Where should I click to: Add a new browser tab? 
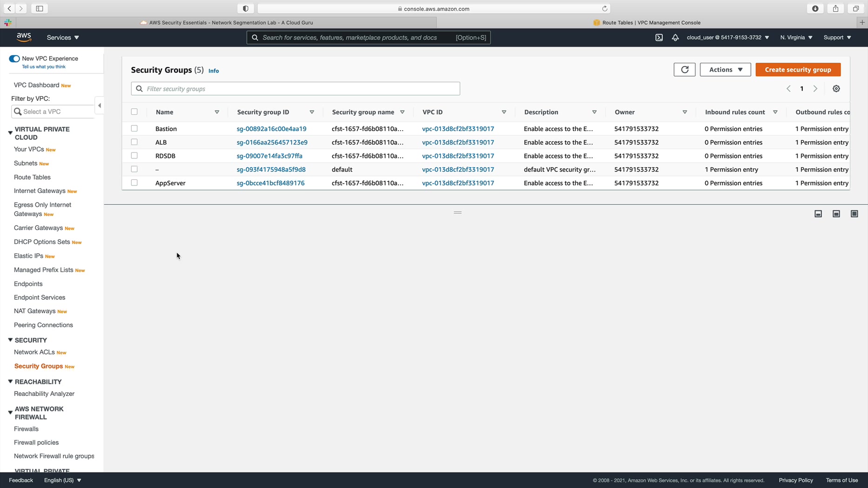click(862, 22)
